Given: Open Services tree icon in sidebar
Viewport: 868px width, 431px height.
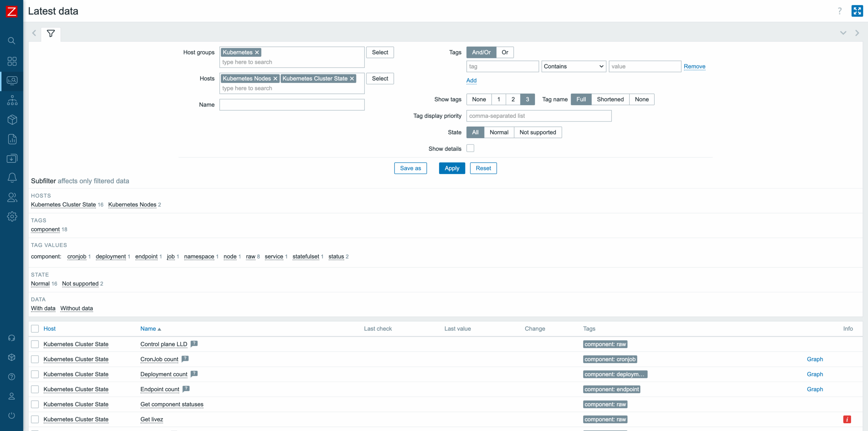Looking at the screenshot, I should pos(12,100).
